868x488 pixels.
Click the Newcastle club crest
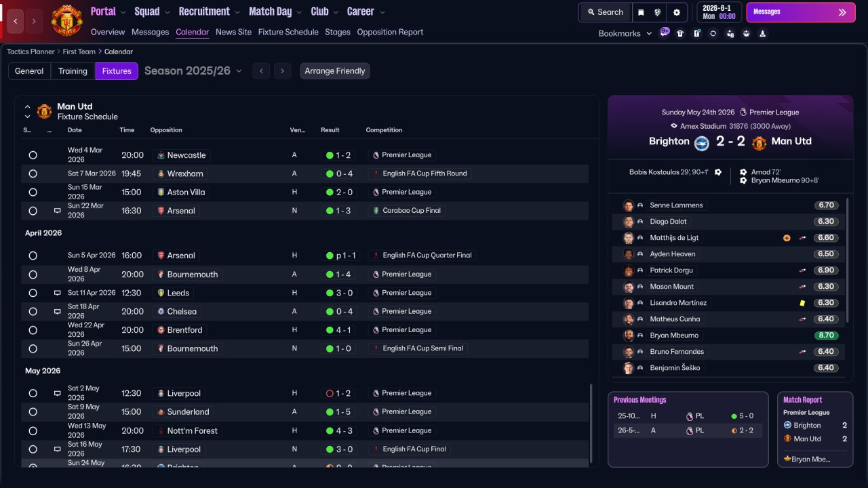click(x=161, y=155)
